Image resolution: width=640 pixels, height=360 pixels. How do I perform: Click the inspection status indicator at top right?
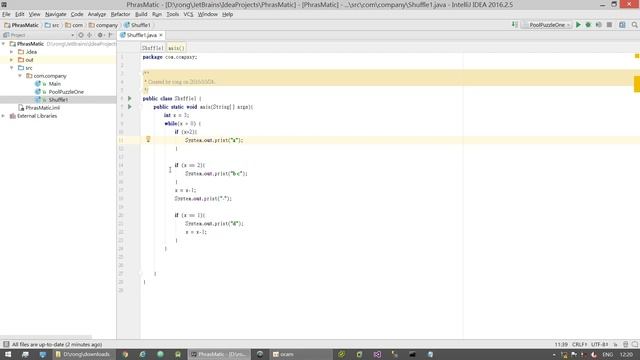point(637,56)
